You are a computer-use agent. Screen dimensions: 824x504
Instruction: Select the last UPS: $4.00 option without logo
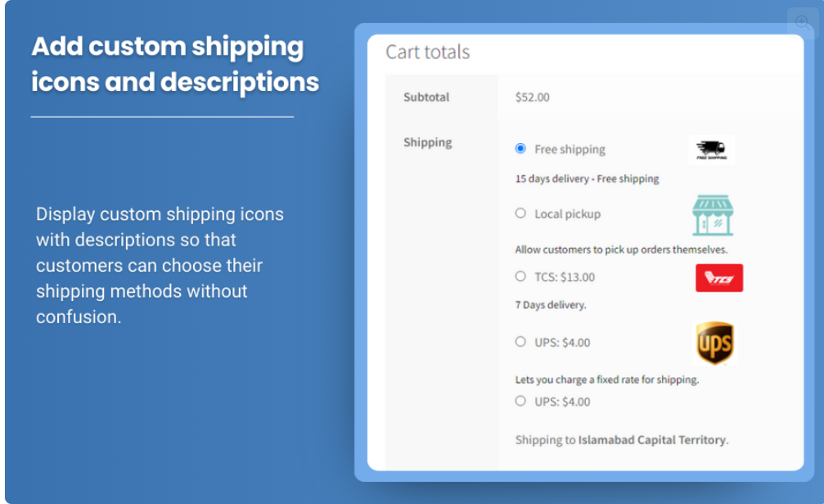520,401
